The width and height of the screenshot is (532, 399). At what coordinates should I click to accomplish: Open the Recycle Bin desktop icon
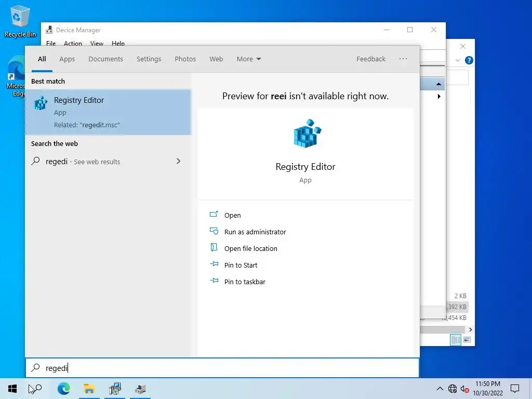pyautogui.click(x=20, y=21)
